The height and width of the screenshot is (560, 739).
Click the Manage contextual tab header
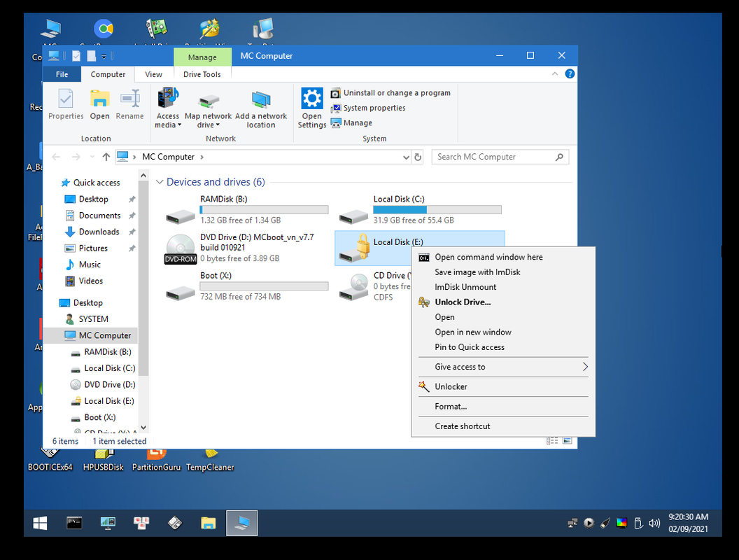click(202, 57)
